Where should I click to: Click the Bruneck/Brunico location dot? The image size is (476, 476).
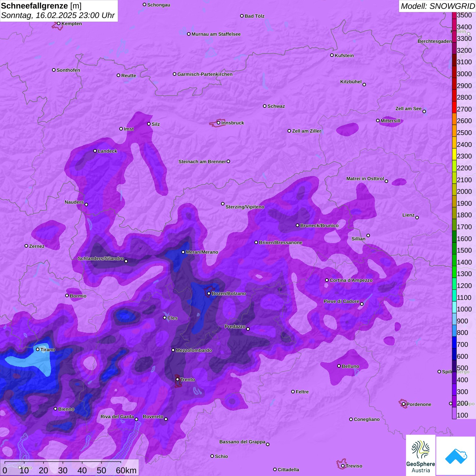coord(297,225)
